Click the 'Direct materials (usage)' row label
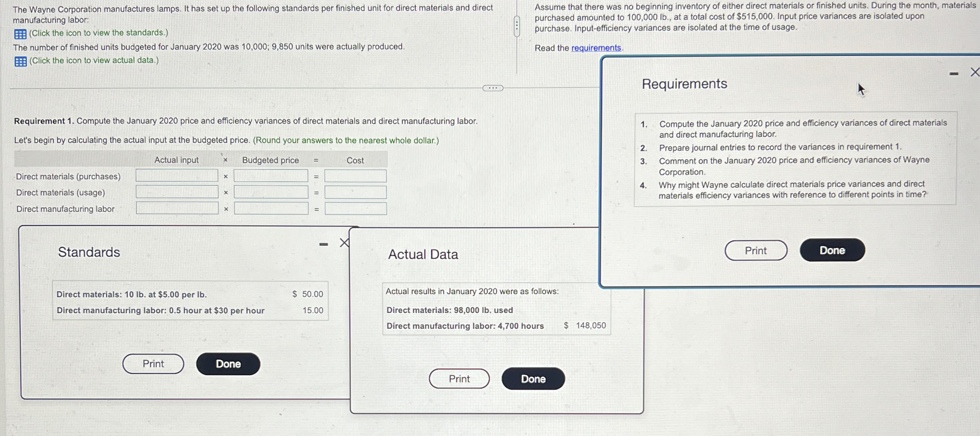The height and width of the screenshot is (436, 980). pos(60,192)
